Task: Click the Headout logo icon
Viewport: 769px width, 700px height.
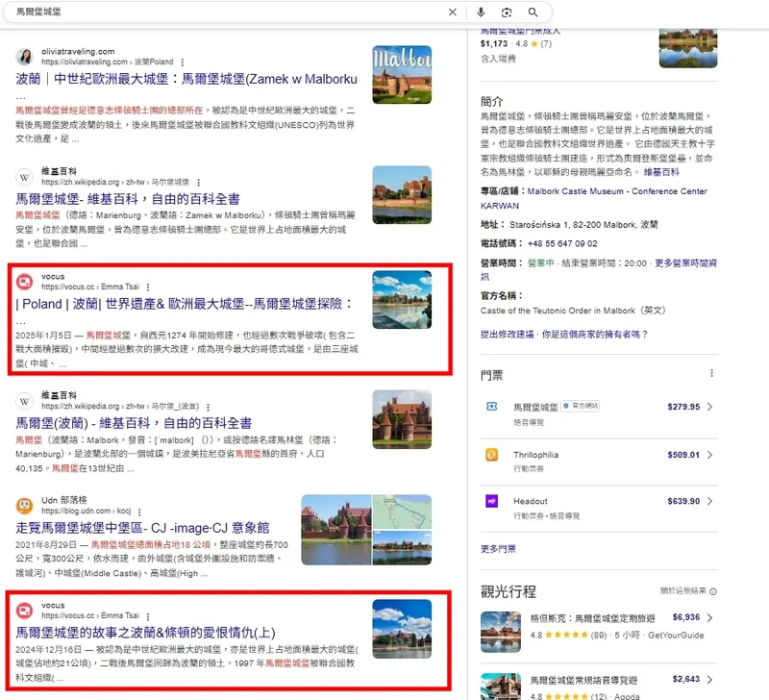Action: tap(491, 501)
